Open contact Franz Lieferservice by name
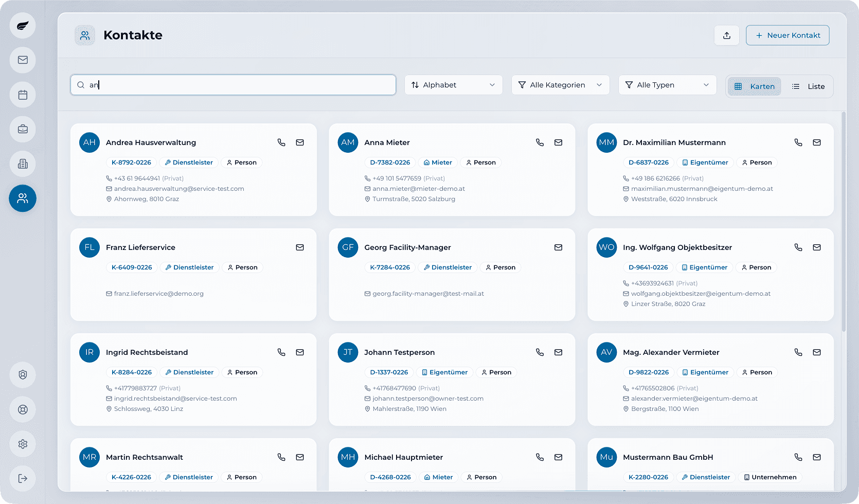This screenshot has height=504, width=859. pyautogui.click(x=140, y=247)
